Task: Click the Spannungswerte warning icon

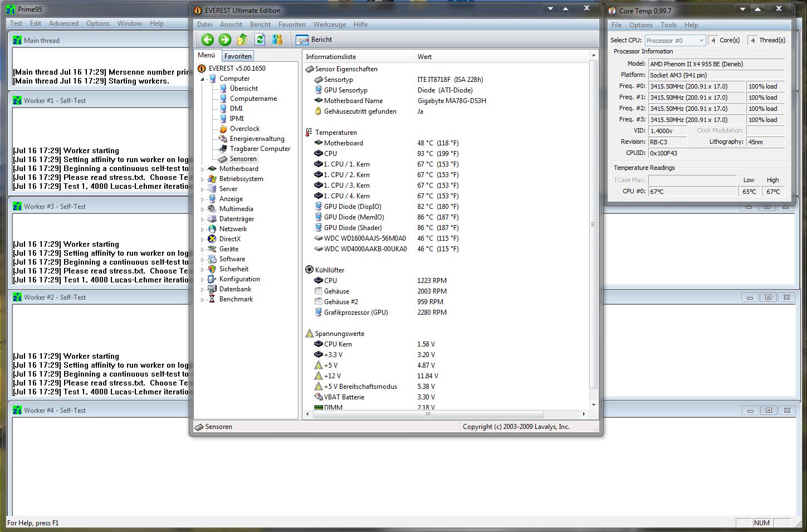Action: point(310,334)
